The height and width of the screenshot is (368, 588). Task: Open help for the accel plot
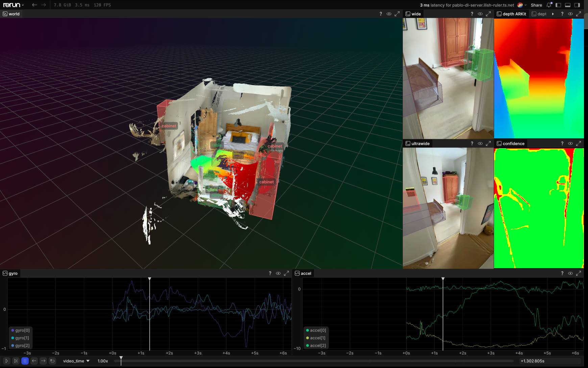562,273
